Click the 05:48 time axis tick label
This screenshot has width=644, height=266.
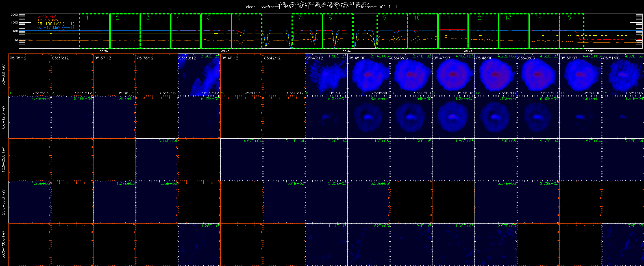pos(468,52)
